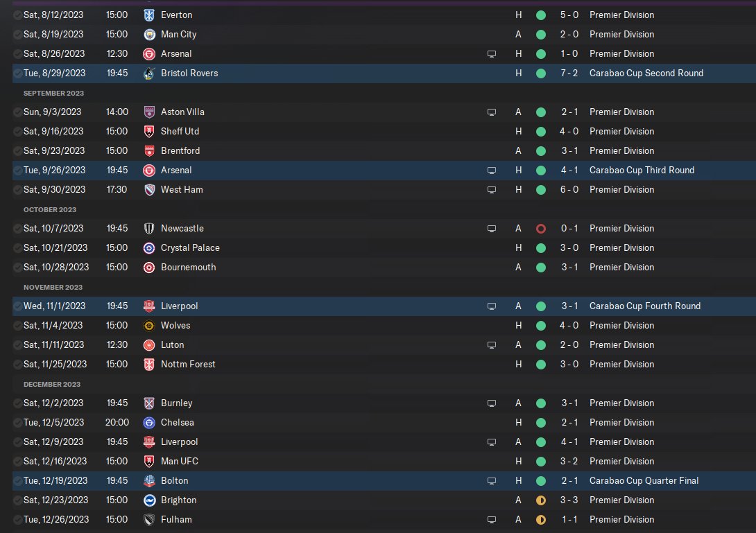Open the Bristol Rovers club crest
756x533 pixels.
tap(148, 73)
